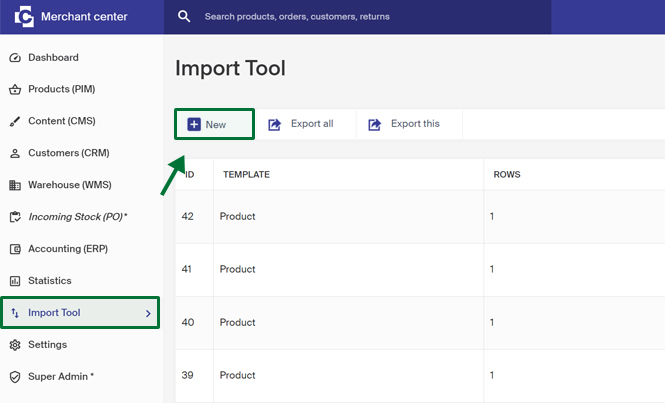This screenshot has width=665, height=403.
Task: Click the Warehouse building icon
Action: coord(15,185)
